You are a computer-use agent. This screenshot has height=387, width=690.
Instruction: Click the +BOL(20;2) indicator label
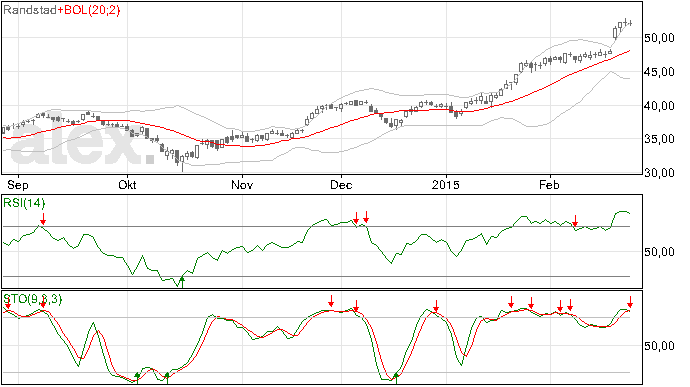[x=88, y=10]
